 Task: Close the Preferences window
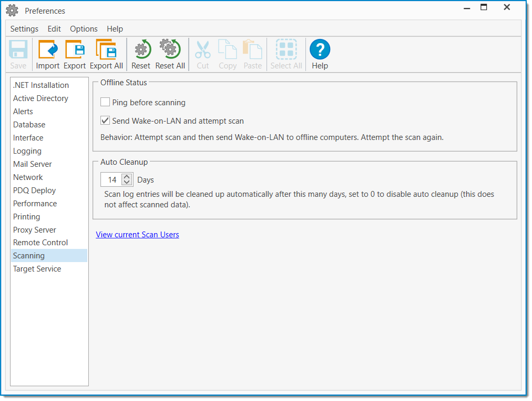(x=507, y=7)
